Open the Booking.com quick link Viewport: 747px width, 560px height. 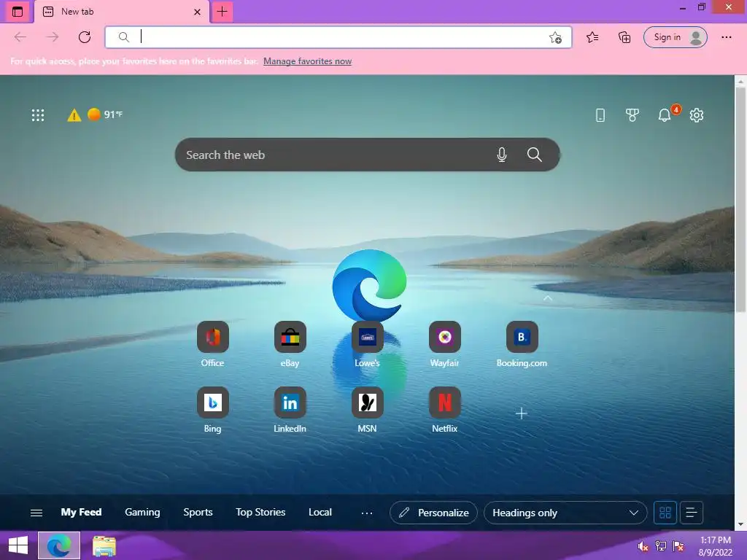click(522, 344)
